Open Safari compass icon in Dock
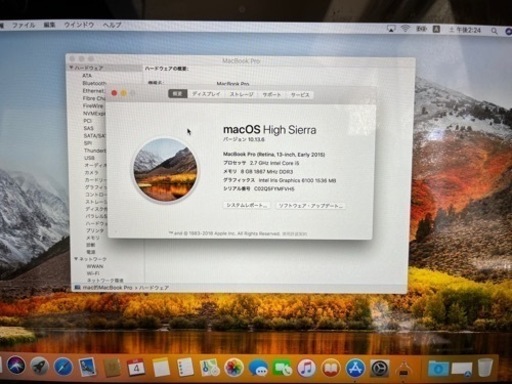The height and width of the screenshot is (384, 512). click(x=63, y=367)
